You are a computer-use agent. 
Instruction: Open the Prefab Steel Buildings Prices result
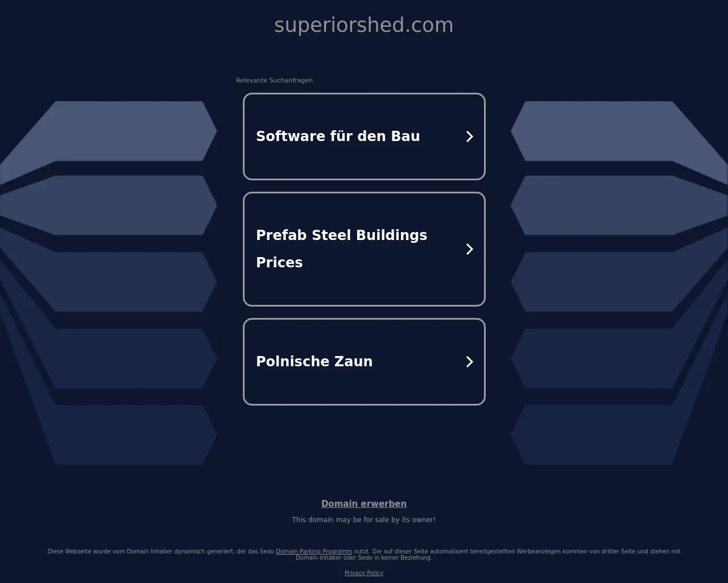(364, 249)
